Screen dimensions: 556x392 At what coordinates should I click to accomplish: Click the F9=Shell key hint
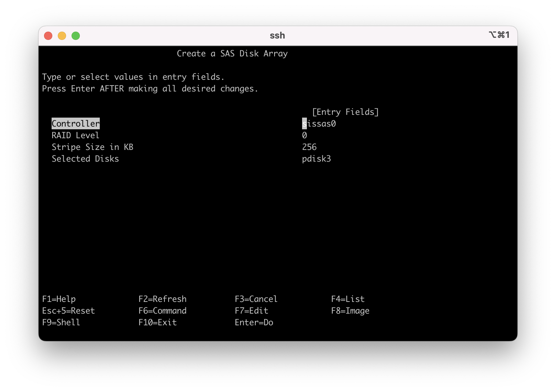tap(61, 322)
